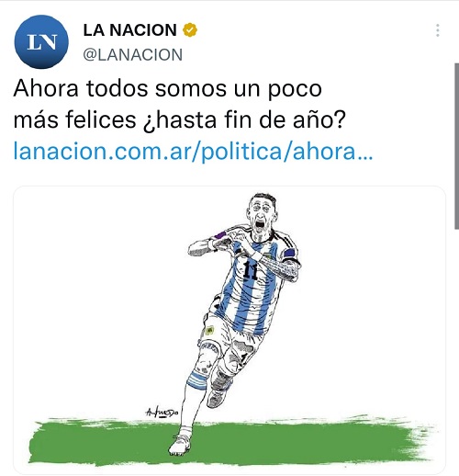
Task: Click the number 11 on the jersey
Action: click(x=251, y=271)
